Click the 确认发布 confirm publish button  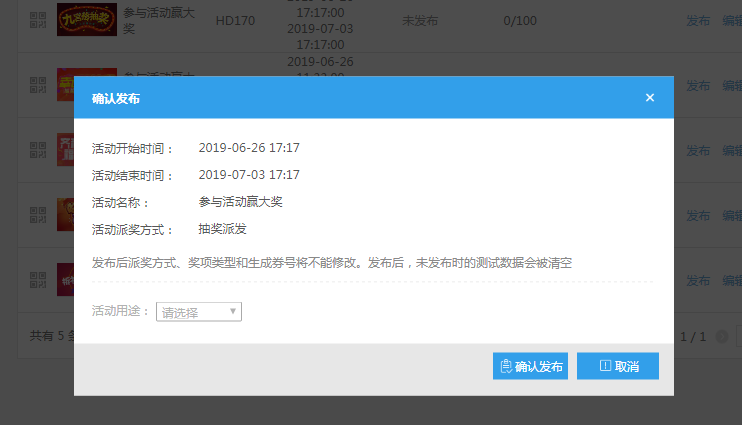coord(530,366)
